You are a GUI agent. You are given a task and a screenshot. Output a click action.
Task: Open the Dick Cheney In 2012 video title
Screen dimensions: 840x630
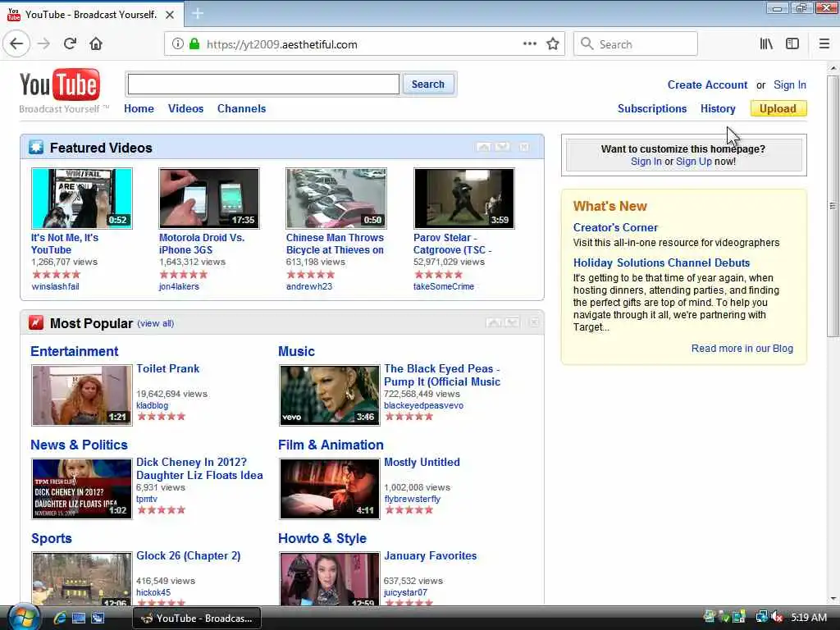(x=199, y=468)
